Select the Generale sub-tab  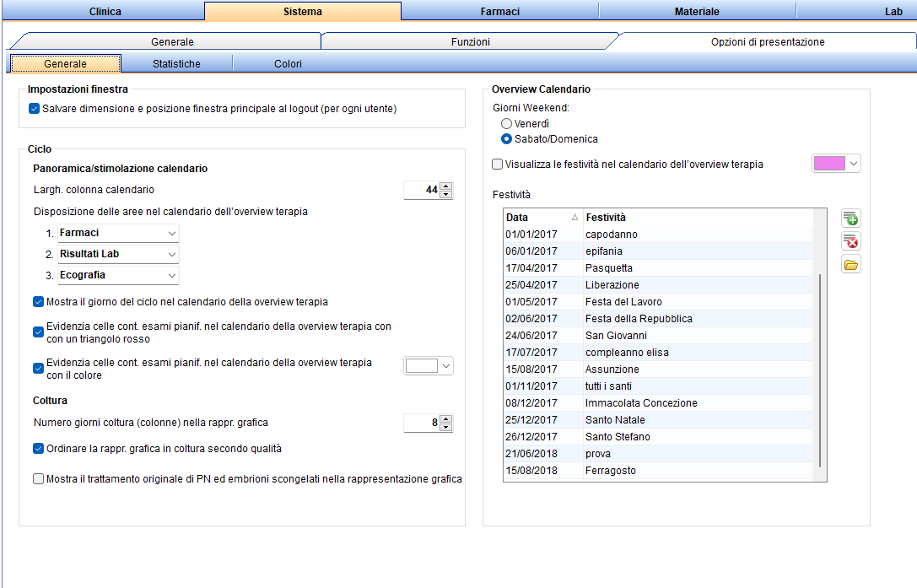point(66,64)
